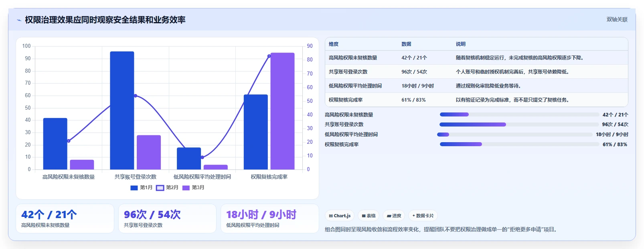Screen dimensions: 644x249
Task: Click x-axis label 共享账号登录次数
Action: pyautogui.click(x=136, y=177)
